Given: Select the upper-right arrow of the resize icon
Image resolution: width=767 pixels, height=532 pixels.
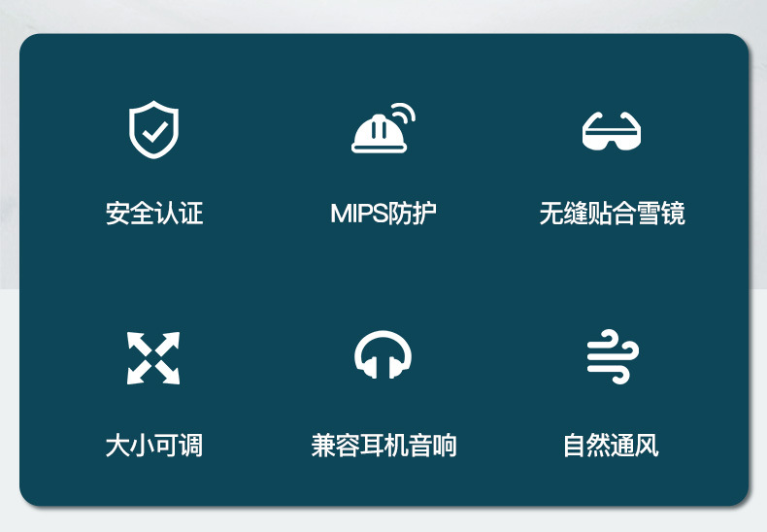Looking at the screenshot, I should tap(168, 343).
